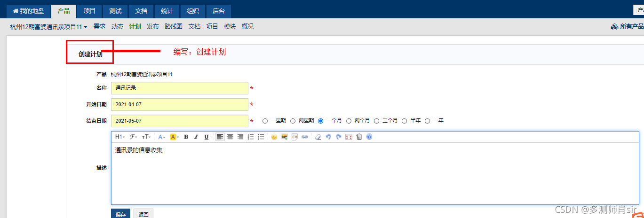Expand product switcher 杭州12期富婆通讯录项目11

coord(49,27)
